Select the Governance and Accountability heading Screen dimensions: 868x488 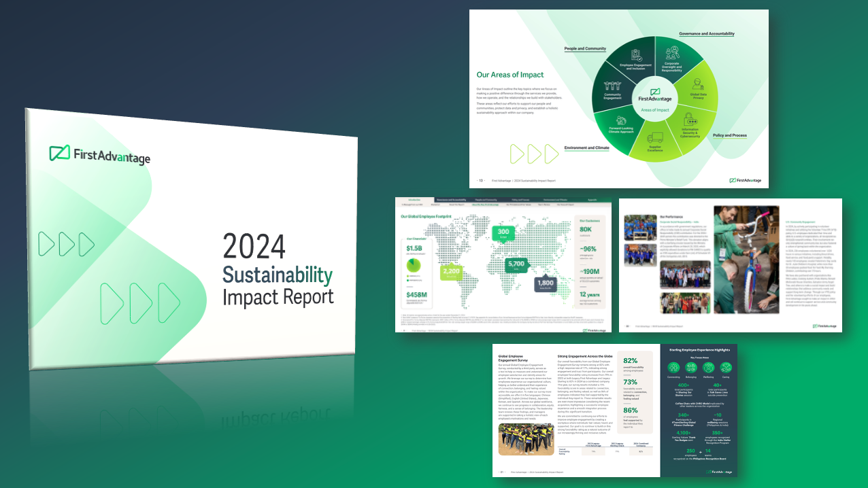tap(707, 33)
